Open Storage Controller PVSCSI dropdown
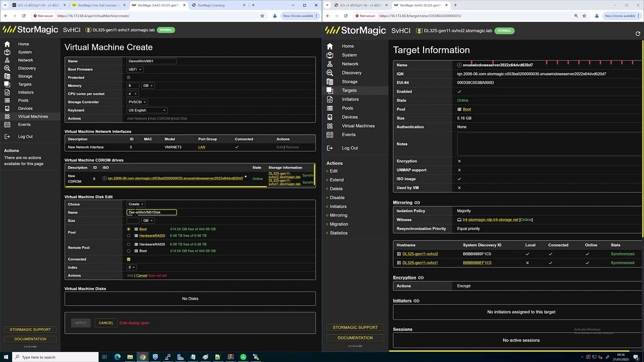This screenshot has width=644, height=362. [x=137, y=102]
